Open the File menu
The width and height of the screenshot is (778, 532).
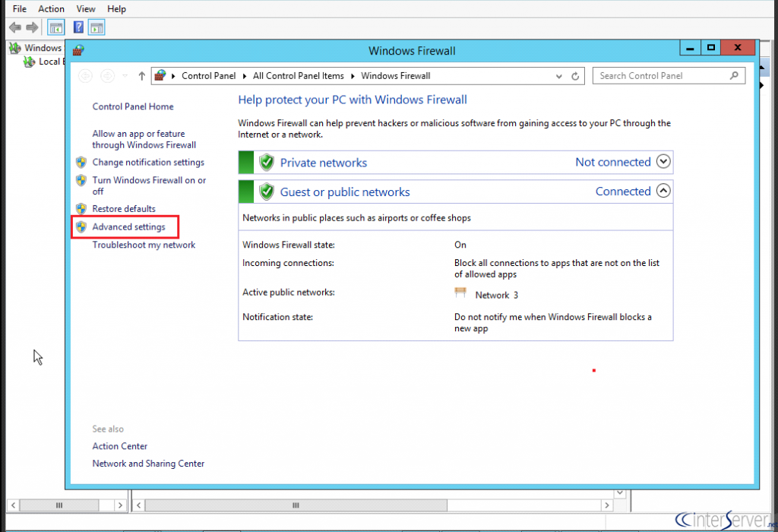pos(20,9)
